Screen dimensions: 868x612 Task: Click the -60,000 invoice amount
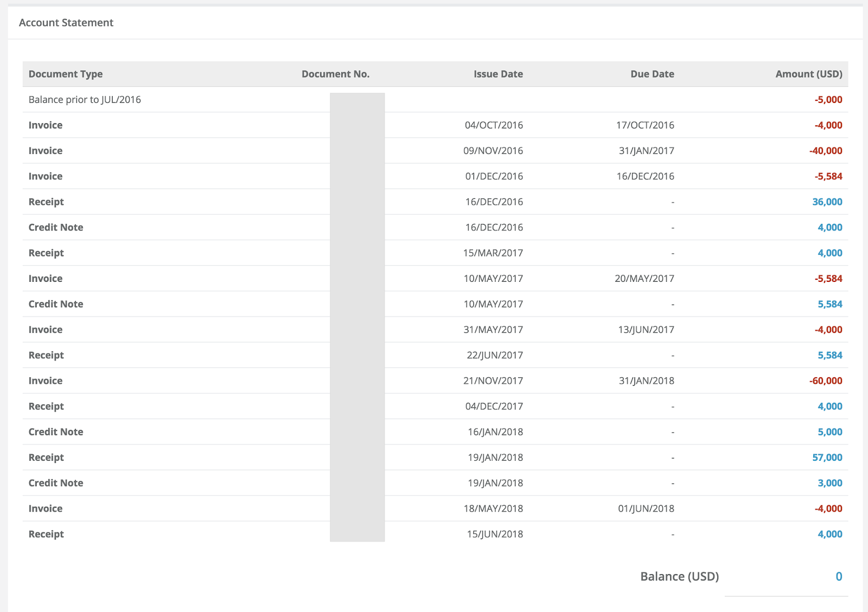point(825,381)
